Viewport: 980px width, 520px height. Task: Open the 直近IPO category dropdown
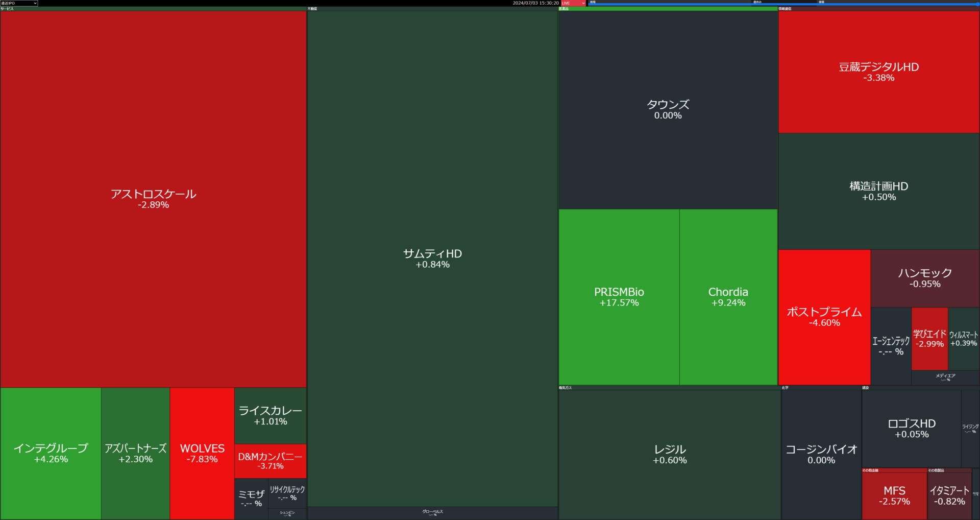click(x=19, y=3)
